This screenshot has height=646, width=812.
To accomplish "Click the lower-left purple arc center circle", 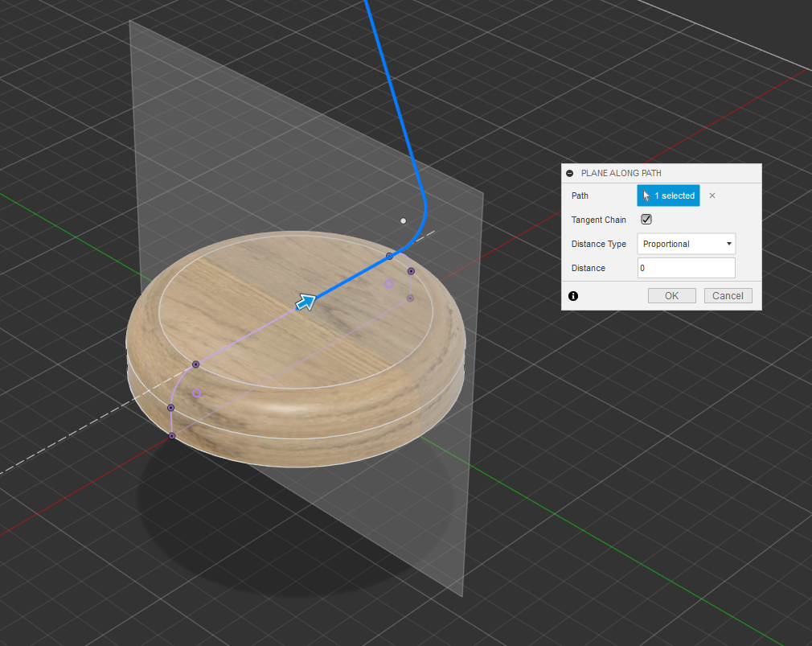I will tap(197, 393).
